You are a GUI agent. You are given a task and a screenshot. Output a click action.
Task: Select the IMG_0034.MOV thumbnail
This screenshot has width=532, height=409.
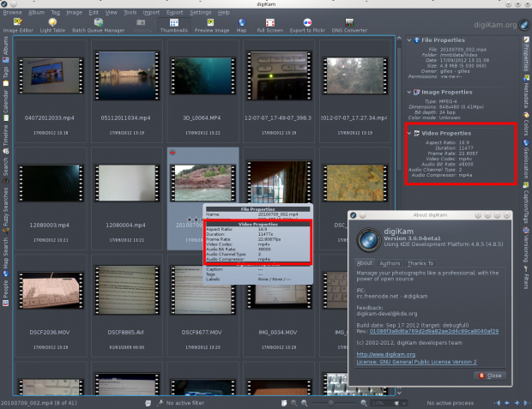coord(278,295)
